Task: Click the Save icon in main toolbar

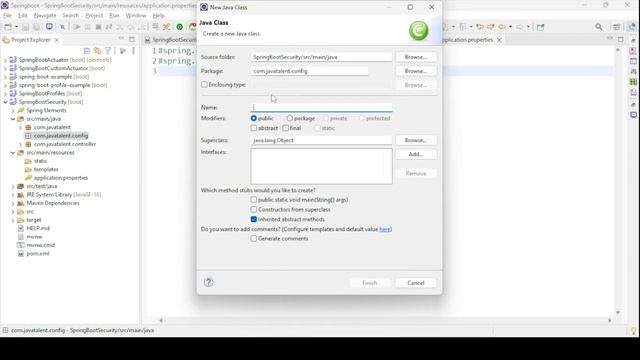Action: click(x=25, y=27)
